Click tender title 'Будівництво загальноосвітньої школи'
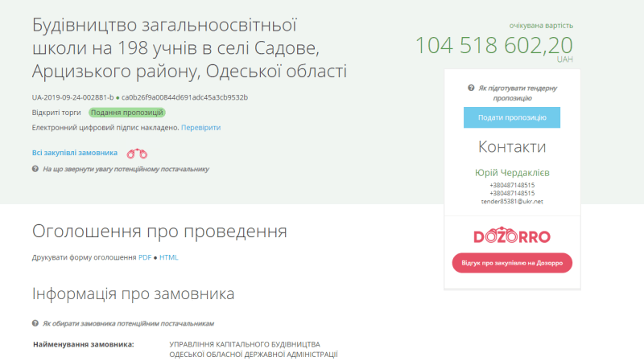The image size is (644, 361). 189,48
